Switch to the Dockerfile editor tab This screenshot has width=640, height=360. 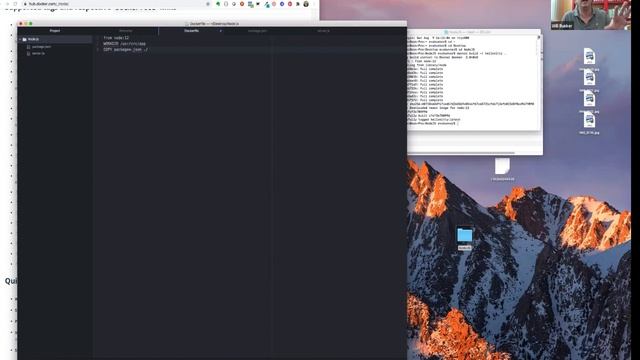(191, 31)
